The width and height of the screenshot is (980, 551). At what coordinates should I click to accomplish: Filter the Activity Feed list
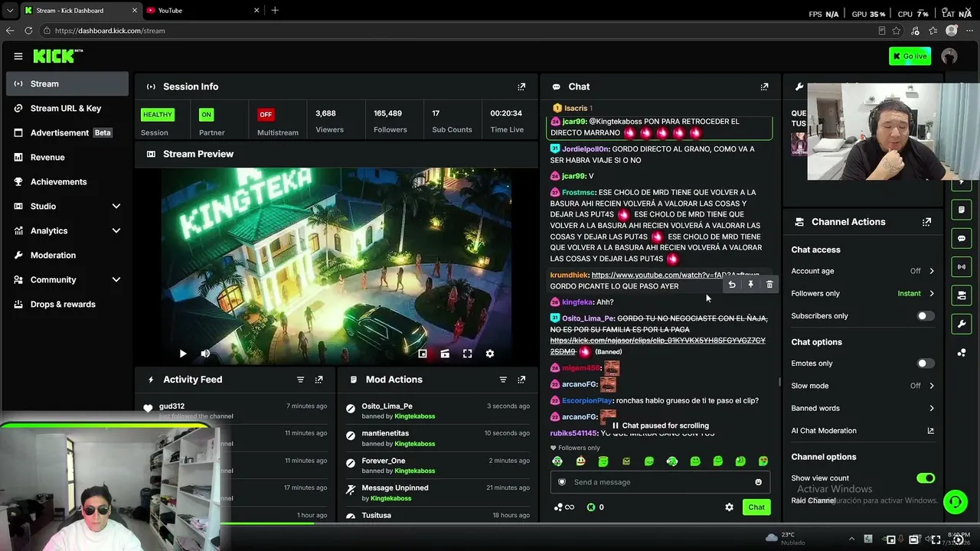click(300, 380)
